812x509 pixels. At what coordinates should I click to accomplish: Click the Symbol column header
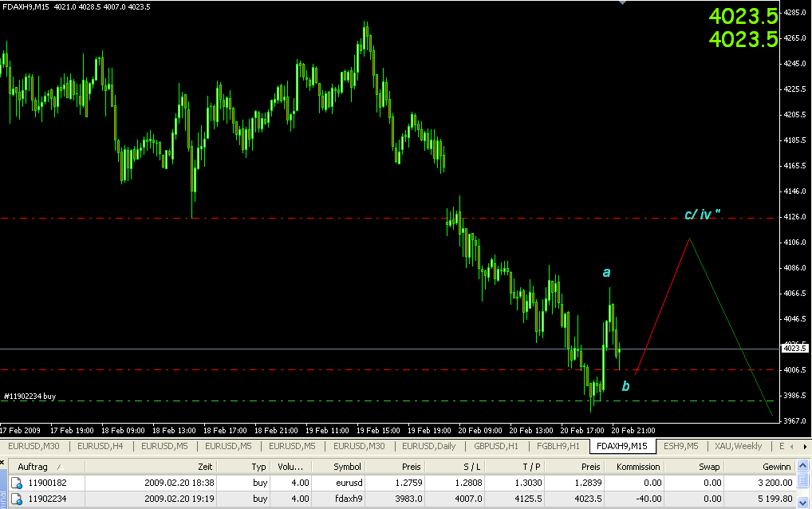click(x=347, y=466)
